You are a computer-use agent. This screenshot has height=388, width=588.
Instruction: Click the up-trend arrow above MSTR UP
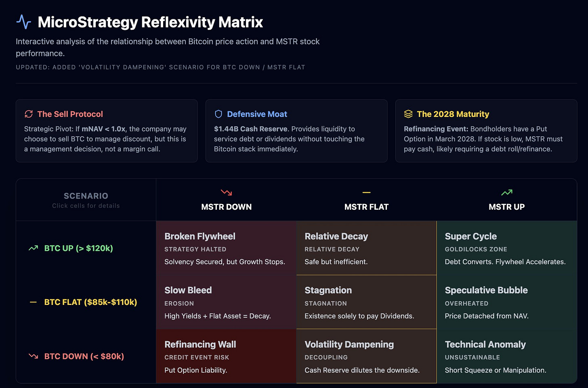point(506,192)
